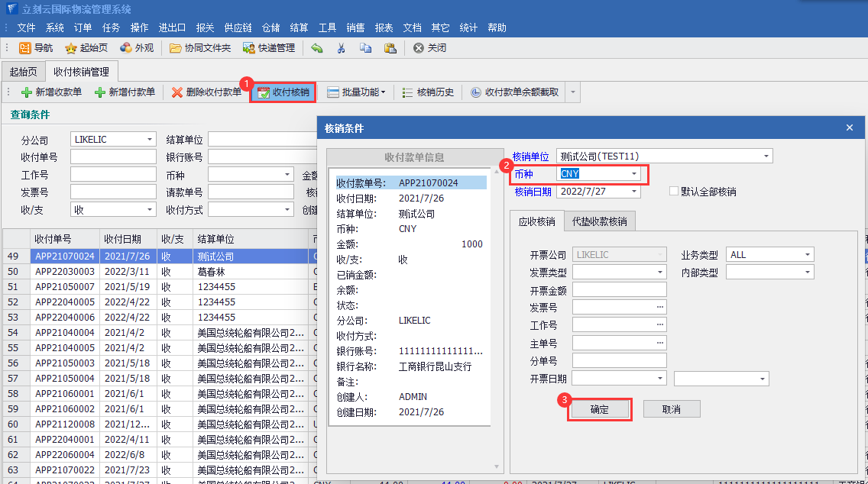This screenshot has width=868, height=484.
Task: Expand the 币种 CNY dropdown in dialog
Action: coord(633,174)
